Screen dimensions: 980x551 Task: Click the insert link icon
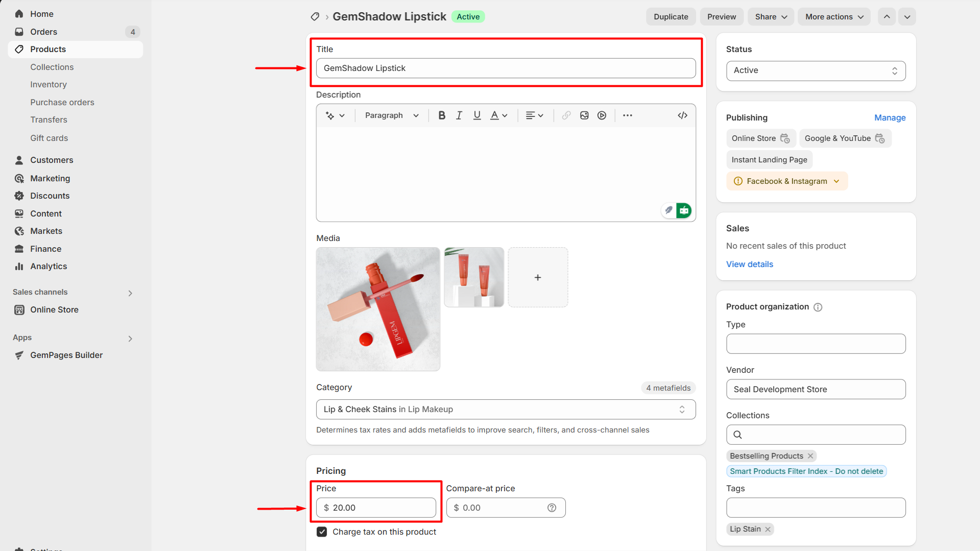(x=566, y=115)
